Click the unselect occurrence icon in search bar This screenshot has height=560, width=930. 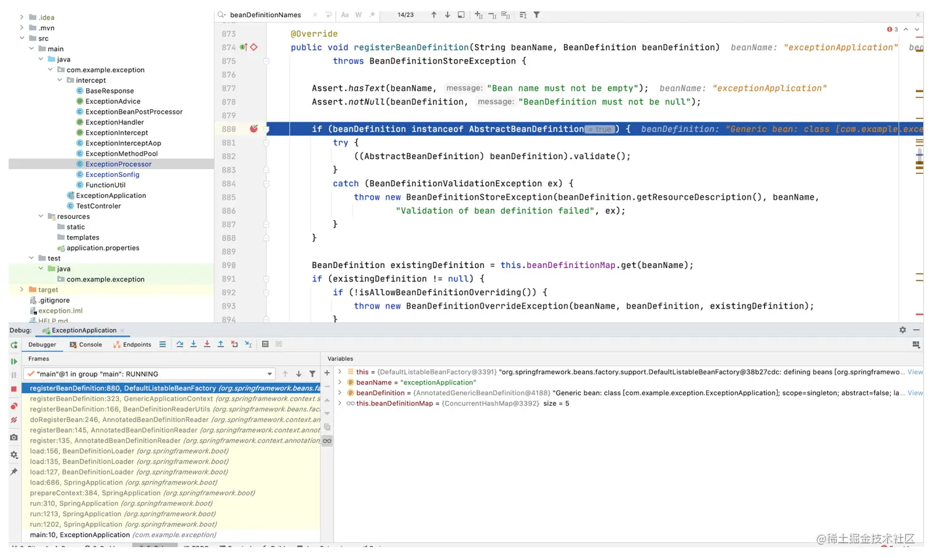click(492, 15)
